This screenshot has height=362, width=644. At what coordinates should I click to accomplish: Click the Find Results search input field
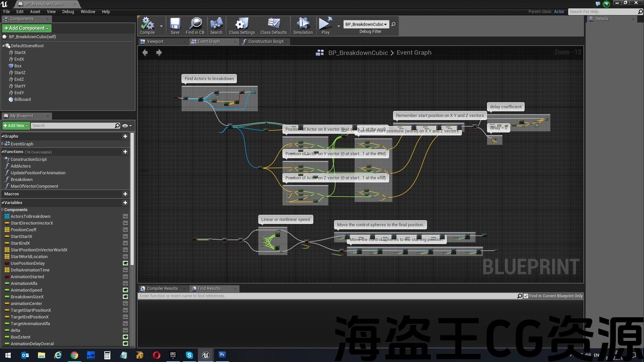[327, 296]
